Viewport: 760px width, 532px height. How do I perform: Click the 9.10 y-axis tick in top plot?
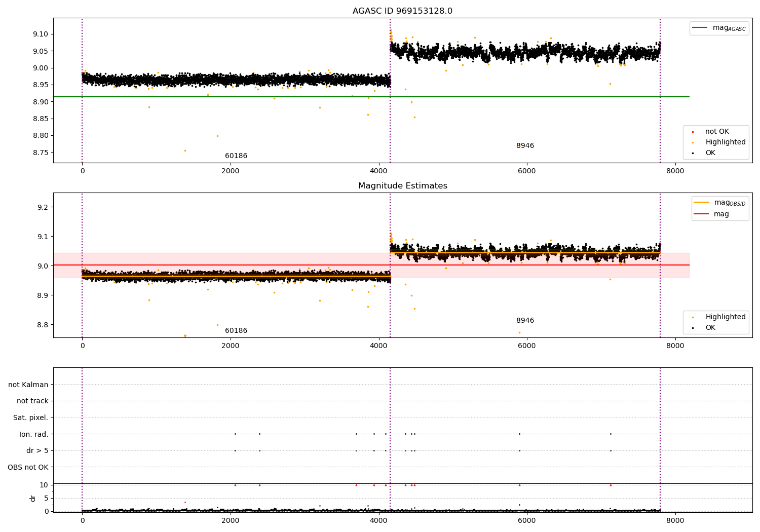[41, 34]
